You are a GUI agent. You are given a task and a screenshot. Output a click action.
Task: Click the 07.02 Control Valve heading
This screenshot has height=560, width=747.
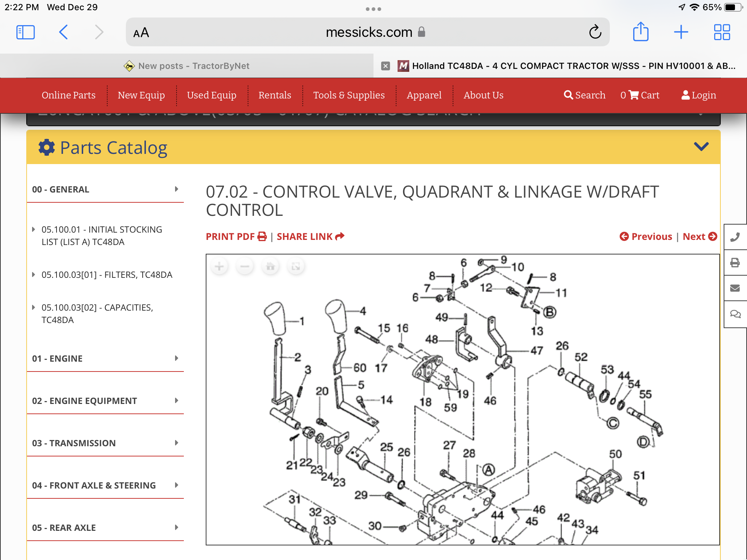(x=432, y=201)
